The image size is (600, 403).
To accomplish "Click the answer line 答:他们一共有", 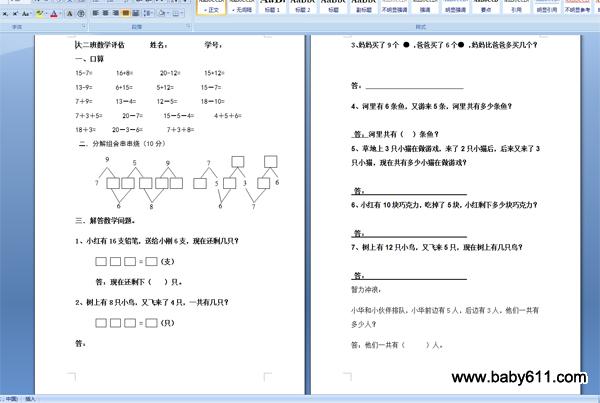I will 397,345.
